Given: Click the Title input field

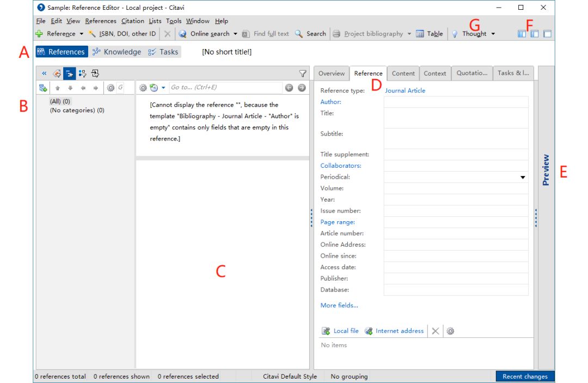Looking at the screenshot, I should (x=456, y=118).
